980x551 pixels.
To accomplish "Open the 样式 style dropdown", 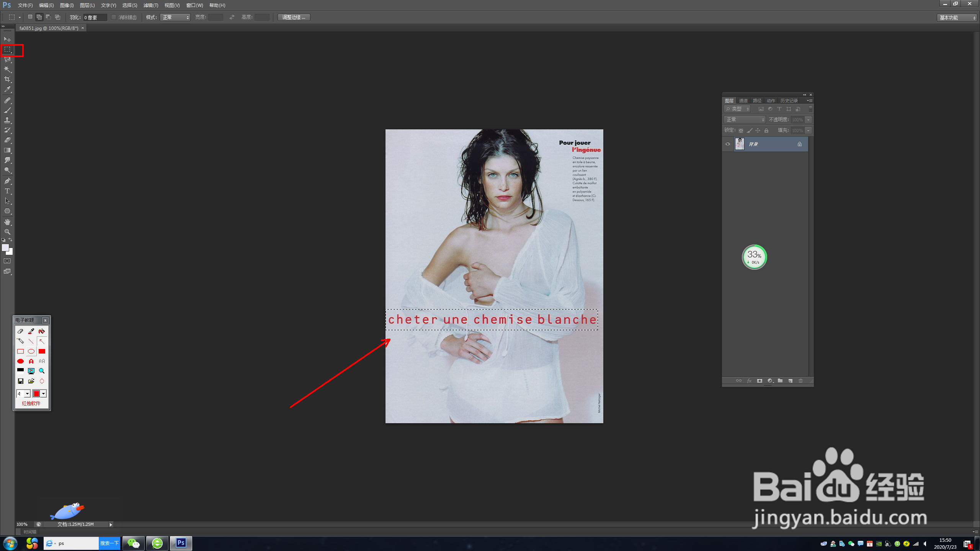I will (x=175, y=17).
